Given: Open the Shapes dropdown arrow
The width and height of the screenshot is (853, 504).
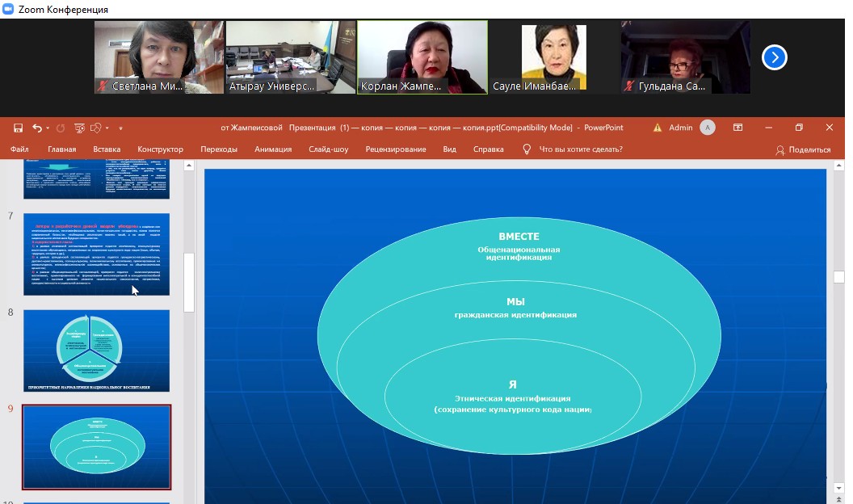Looking at the screenshot, I should (107, 128).
